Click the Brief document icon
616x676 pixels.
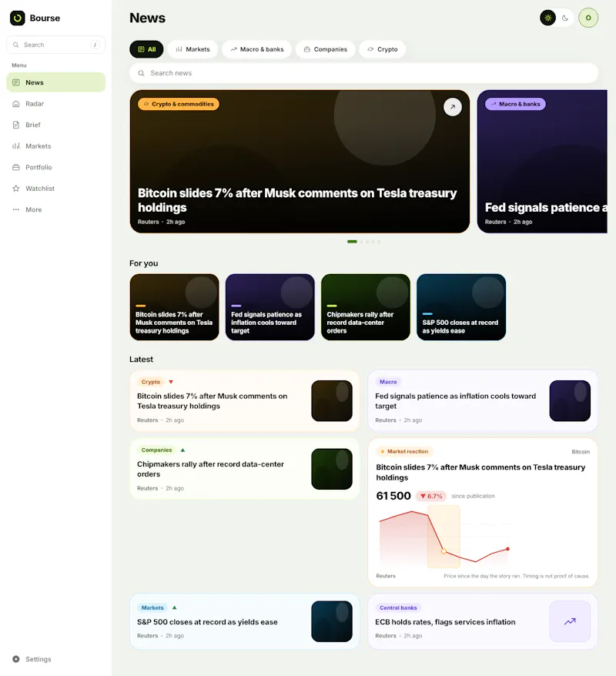16,125
